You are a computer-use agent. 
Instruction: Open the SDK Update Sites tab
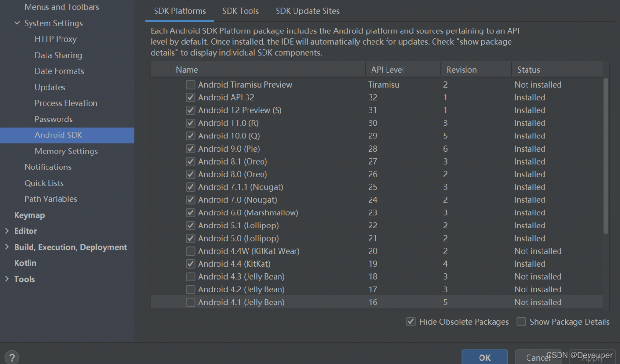tap(307, 11)
